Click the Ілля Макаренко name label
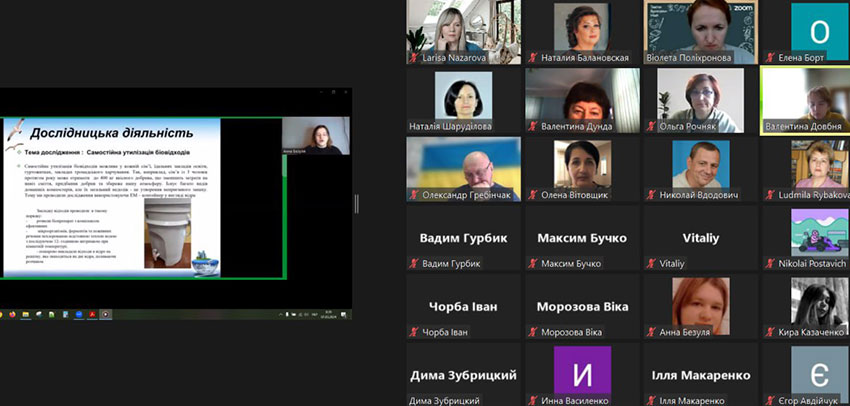850x406 pixels. (699, 376)
